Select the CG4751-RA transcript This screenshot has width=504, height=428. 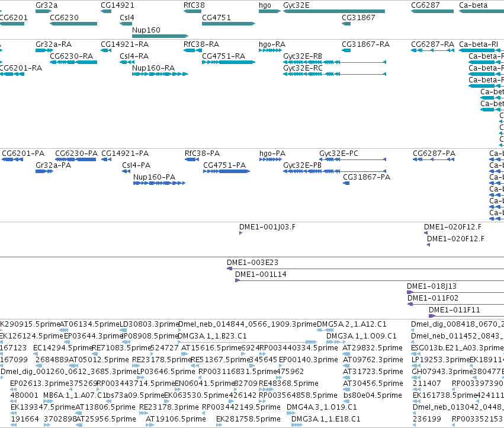tap(229, 62)
